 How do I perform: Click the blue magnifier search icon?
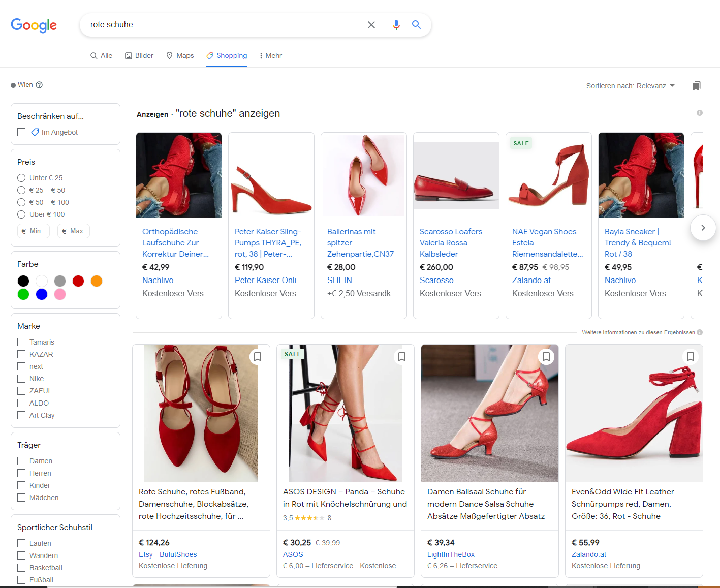pyautogui.click(x=416, y=25)
